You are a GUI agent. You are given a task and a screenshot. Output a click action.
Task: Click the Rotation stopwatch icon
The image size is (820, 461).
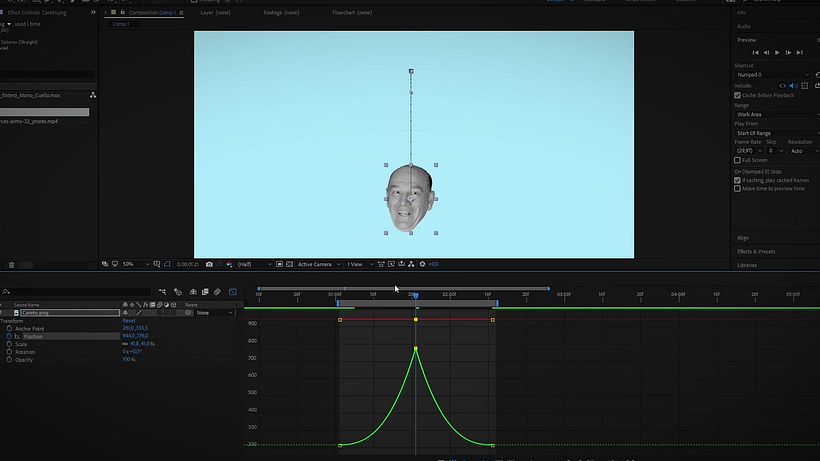click(9, 352)
